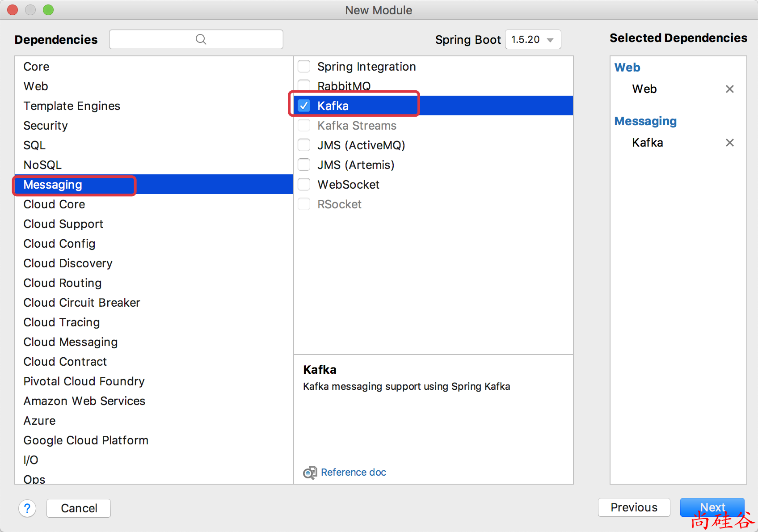The height and width of the screenshot is (532, 758).
Task: Open the Reference doc link
Action: [354, 473]
